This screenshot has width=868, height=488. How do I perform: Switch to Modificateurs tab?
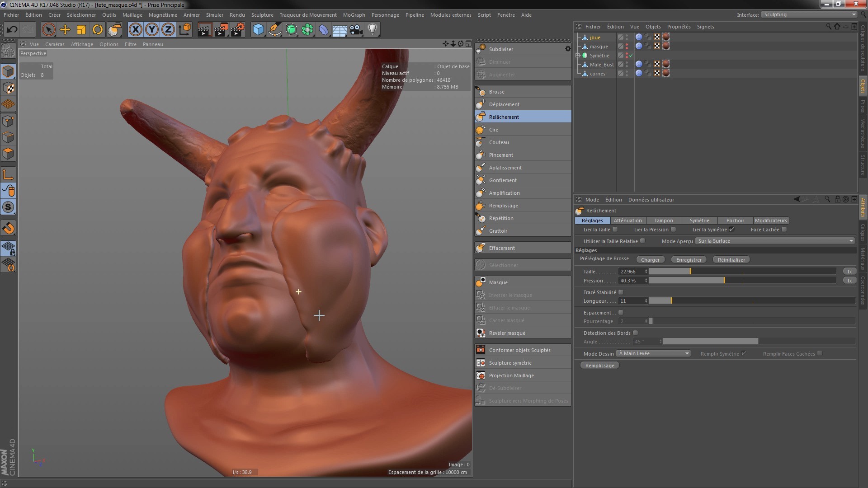point(771,221)
